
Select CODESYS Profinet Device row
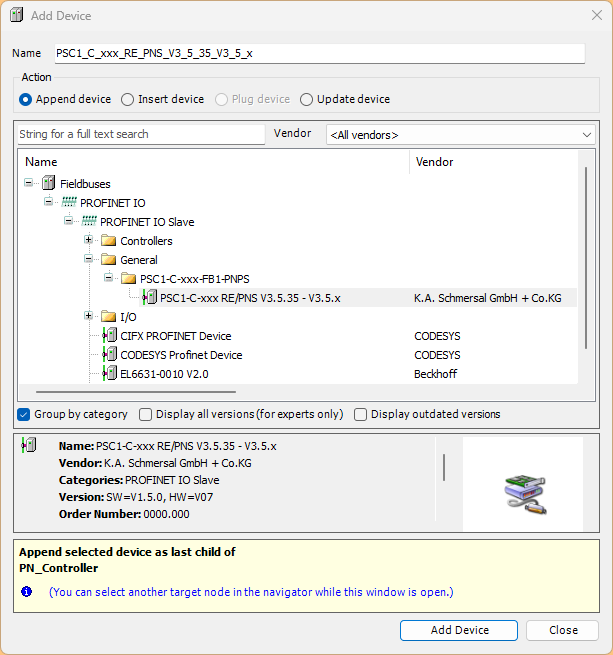pyautogui.click(x=181, y=355)
